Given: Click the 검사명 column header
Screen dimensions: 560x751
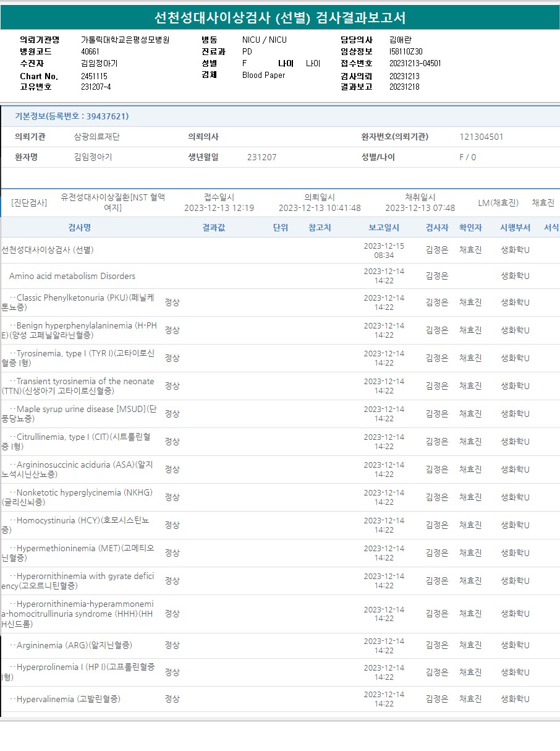Looking at the screenshot, I should click(79, 228).
